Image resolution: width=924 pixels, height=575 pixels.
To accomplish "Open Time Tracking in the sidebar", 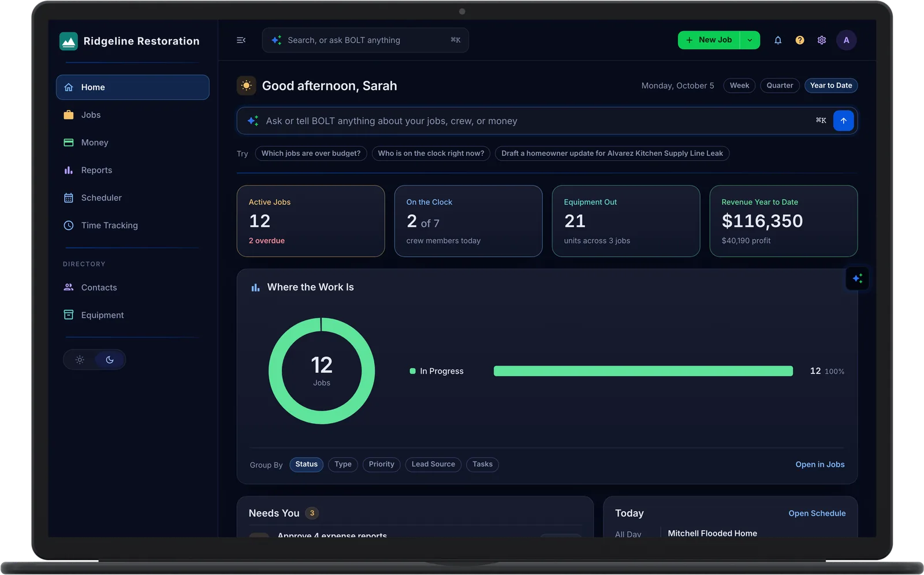I will click(133, 226).
